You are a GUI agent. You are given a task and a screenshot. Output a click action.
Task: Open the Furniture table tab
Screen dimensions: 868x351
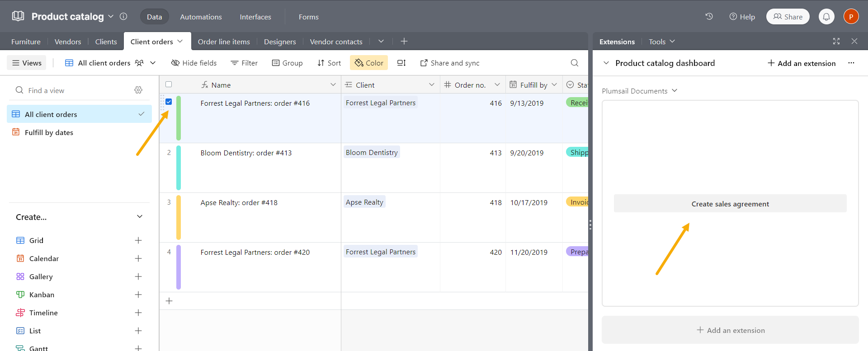(x=26, y=42)
